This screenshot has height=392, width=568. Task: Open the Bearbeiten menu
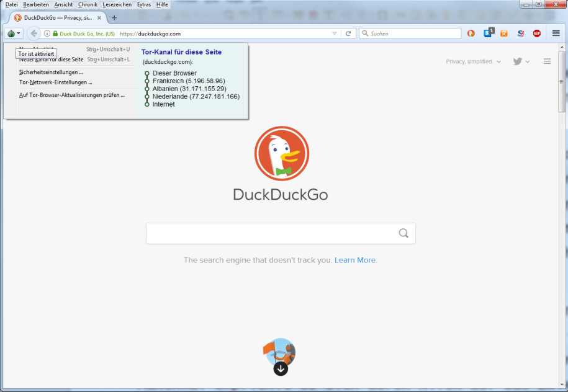tap(36, 5)
